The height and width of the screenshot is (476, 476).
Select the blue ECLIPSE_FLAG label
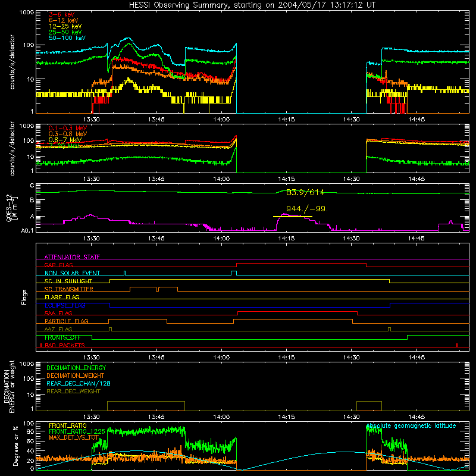pyautogui.click(x=65, y=305)
